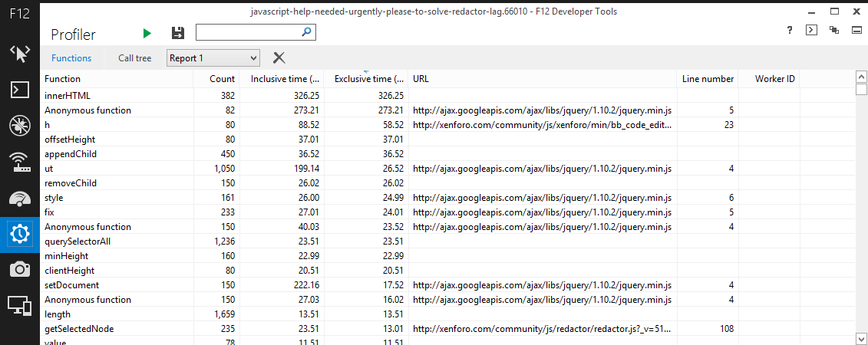868x345 pixels.
Task: Switch to the Call tree view
Action: [135, 58]
